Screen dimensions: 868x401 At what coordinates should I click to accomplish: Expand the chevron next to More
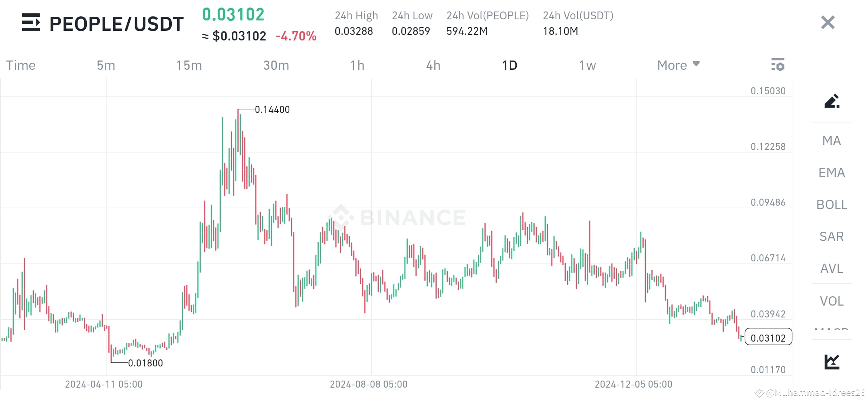(696, 64)
